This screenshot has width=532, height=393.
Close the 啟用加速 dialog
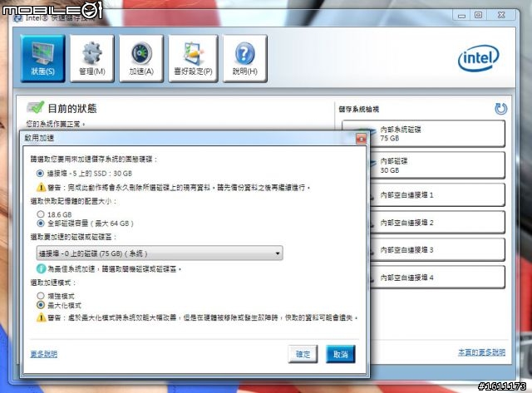pyautogui.click(x=361, y=139)
